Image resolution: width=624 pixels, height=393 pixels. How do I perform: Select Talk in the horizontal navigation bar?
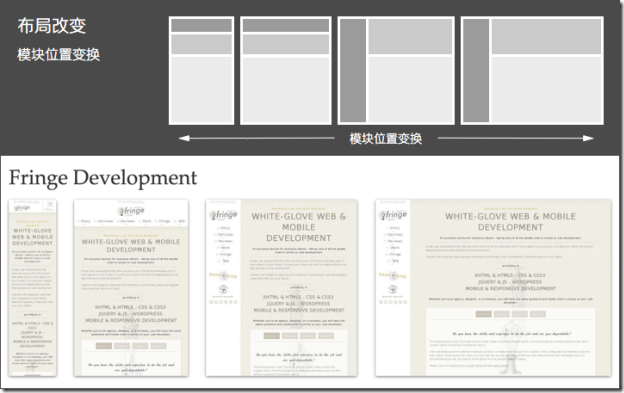coord(180,221)
